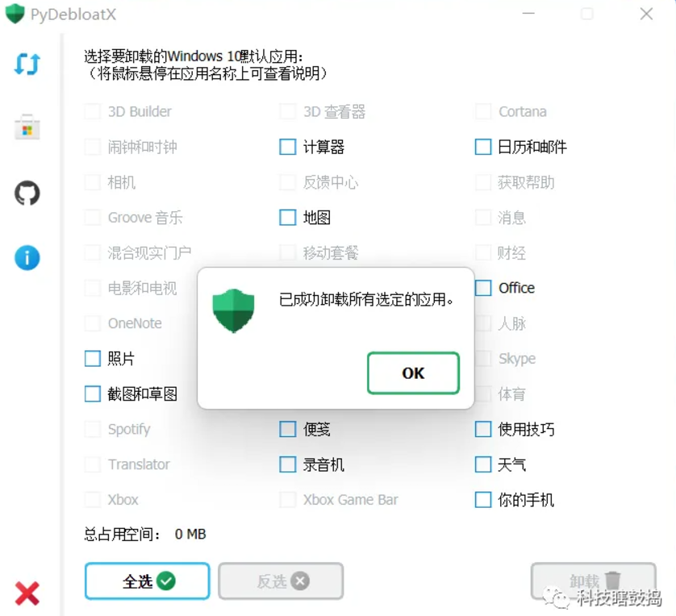This screenshot has width=676, height=616.
Task: Open the GitHub sidebar icon
Action: 27,193
